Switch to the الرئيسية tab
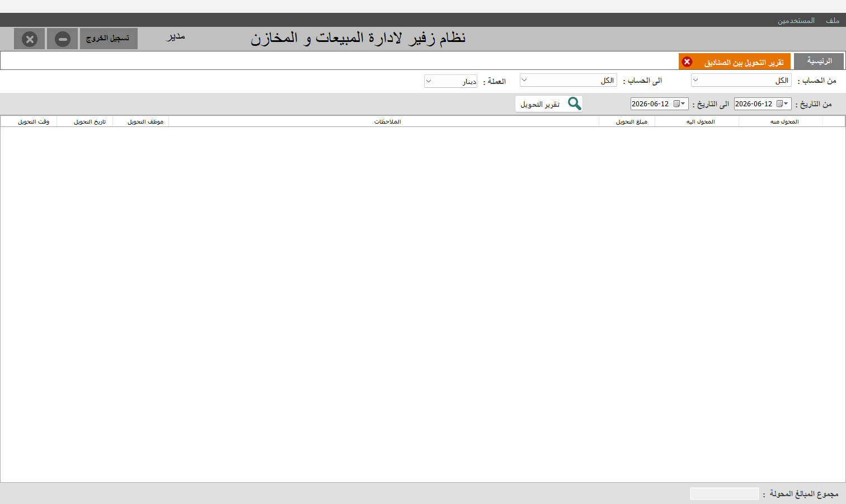The height and width of the screenshot is (504, 846). (x=819, y=61)
